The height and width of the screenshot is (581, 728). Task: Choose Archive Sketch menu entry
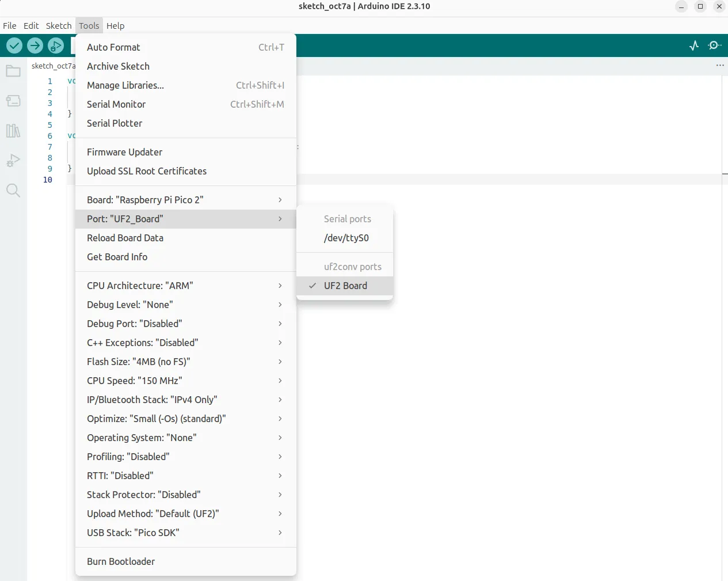click(186, 66)
